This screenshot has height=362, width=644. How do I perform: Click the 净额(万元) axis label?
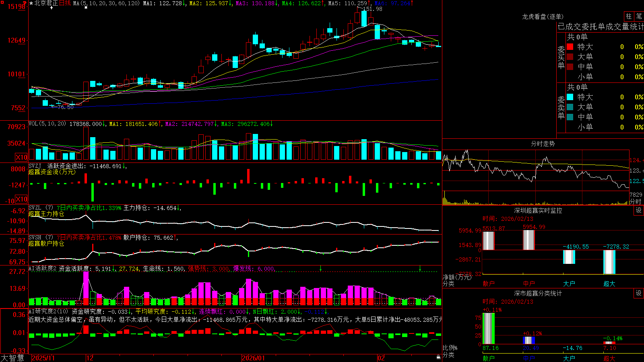pos(457,277)
